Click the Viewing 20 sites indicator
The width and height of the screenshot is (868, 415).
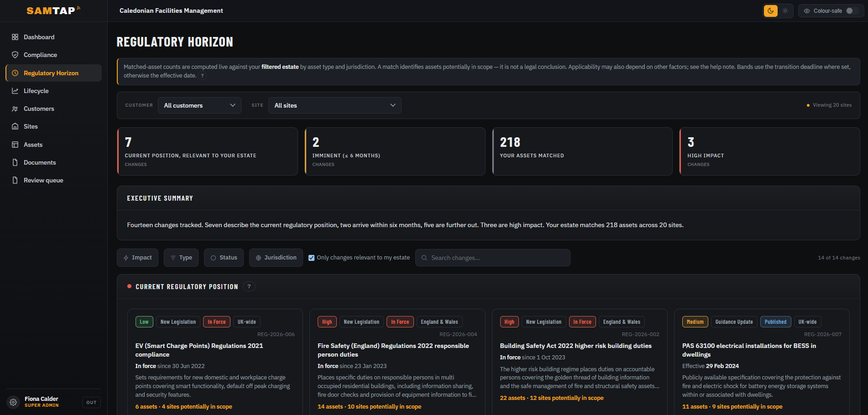pos(829,105)
